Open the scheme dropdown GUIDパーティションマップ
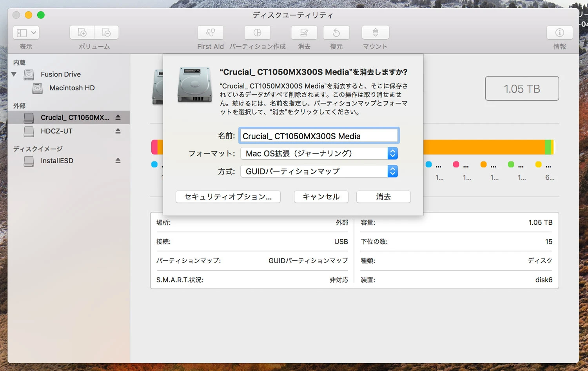Viewport: 588px width, 371px height. (319, 171)
